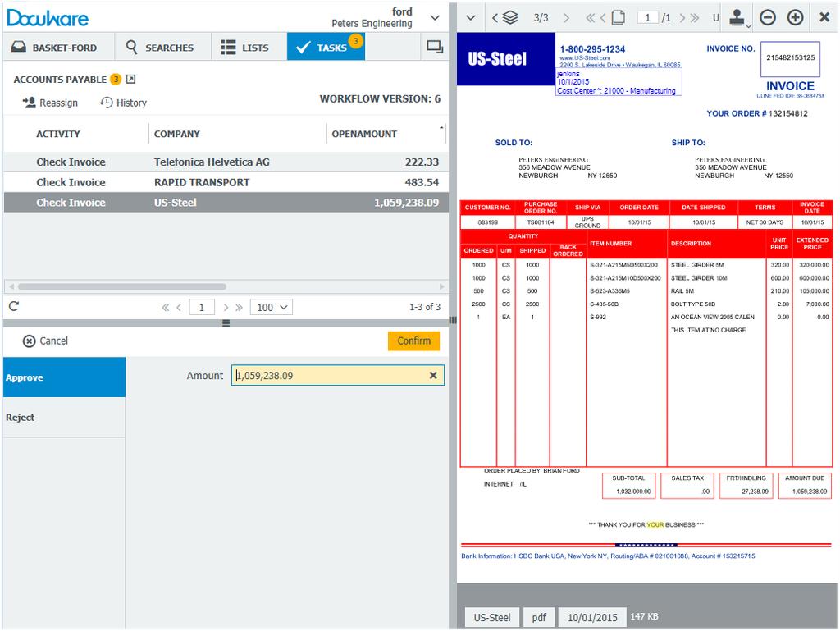Image resolution: width=840 pixels, height=631 pixels.
Task: Jump to last page in viewer
Action: coord(695,18)
